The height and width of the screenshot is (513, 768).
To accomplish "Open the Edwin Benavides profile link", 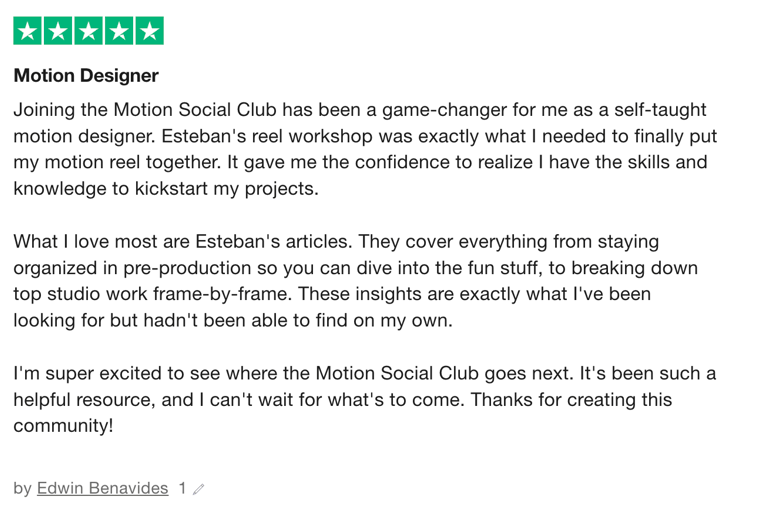I will point(102,488).
